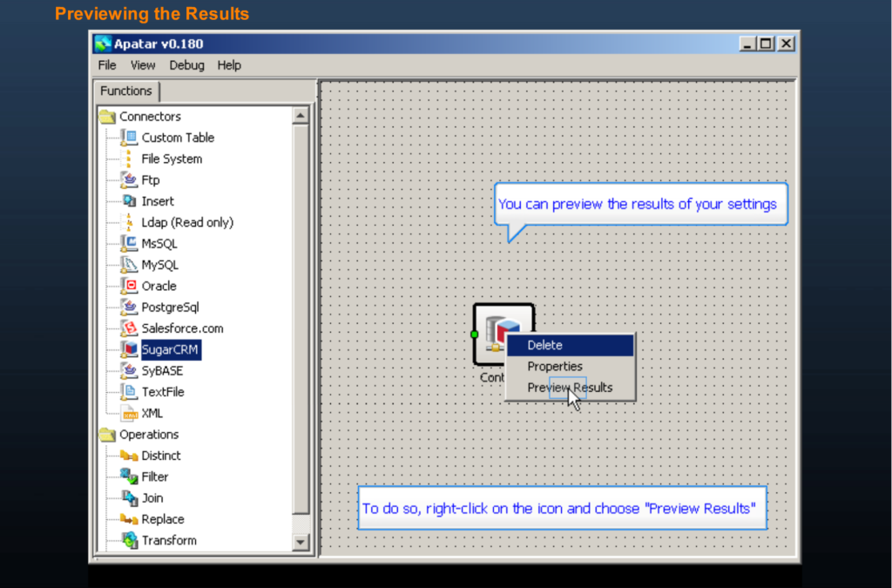Screen dimensions: 892x588
Task: Click the Filter operation icon
Action: coord(130,476)
